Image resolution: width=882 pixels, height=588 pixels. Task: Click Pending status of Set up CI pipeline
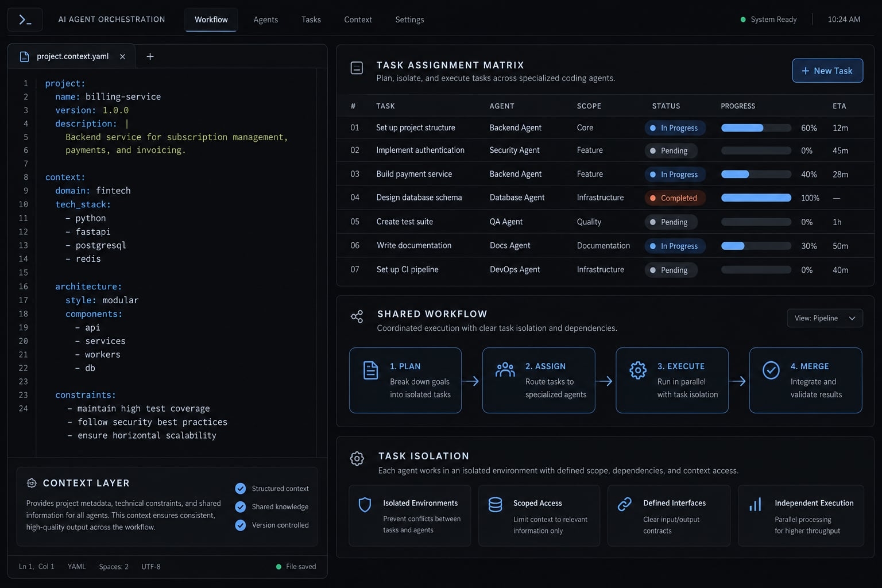pyautogui.click(x=671, y=270)
